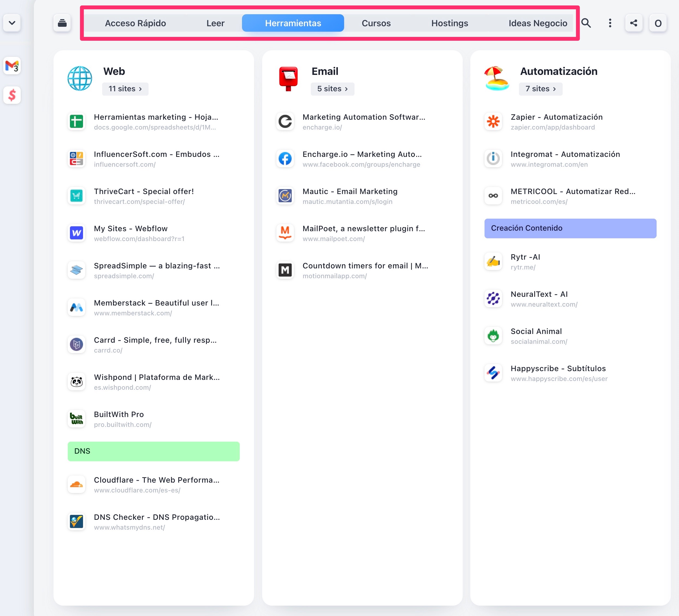Select the Herramientas tab

293,23
